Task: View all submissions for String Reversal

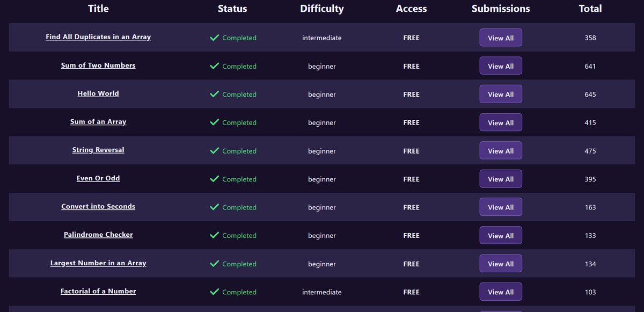Action: [501, 151]
